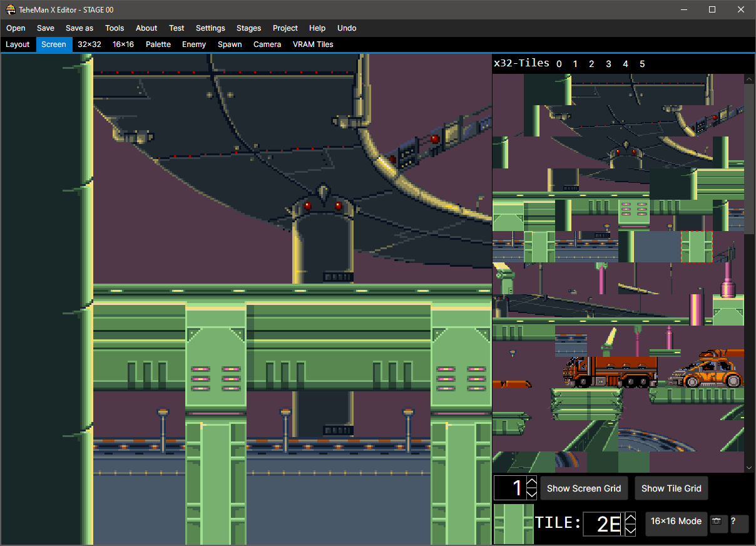756x546 pixels.
Task: Switch to the VRAM Tiles tab
Action: coord(313,44)
